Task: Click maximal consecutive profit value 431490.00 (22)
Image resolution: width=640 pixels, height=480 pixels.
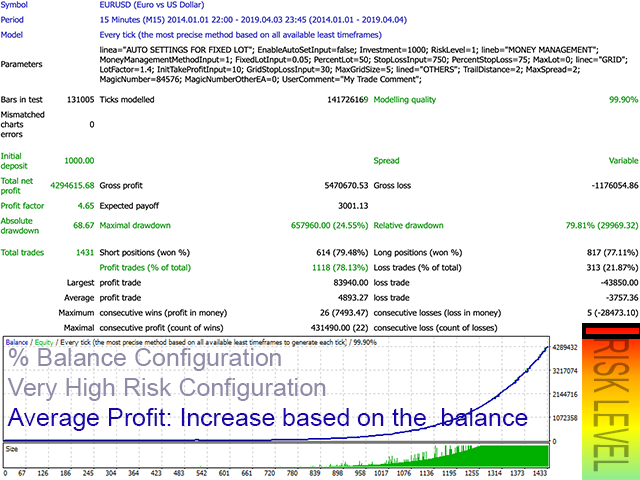Action: coord(340,328)
